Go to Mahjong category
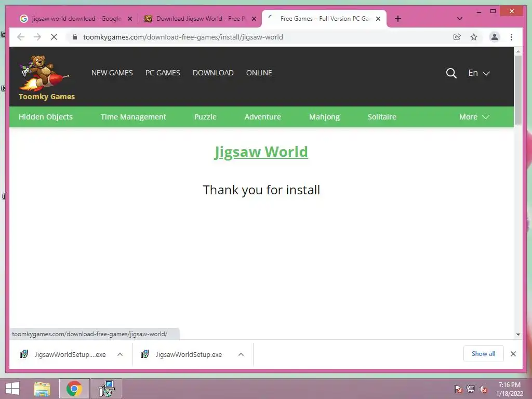This screenshot has height=399, width=532. pos(324,117)
